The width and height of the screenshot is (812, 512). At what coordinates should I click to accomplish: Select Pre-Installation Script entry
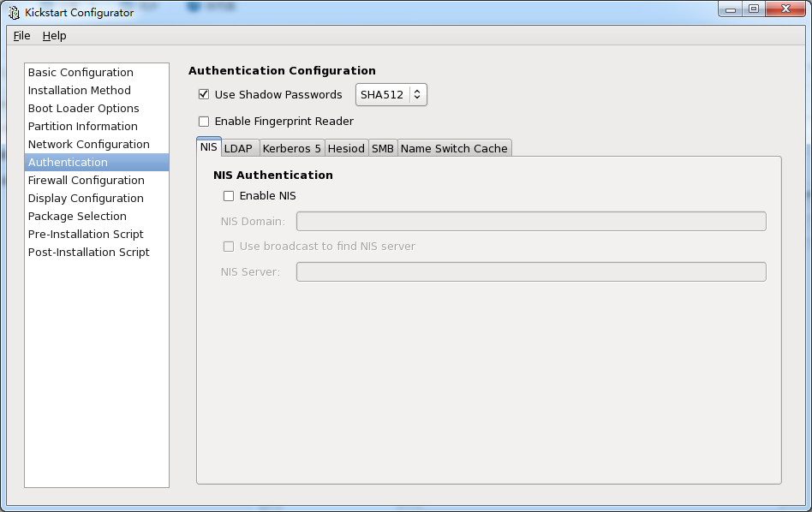click(x=97, y=234)
